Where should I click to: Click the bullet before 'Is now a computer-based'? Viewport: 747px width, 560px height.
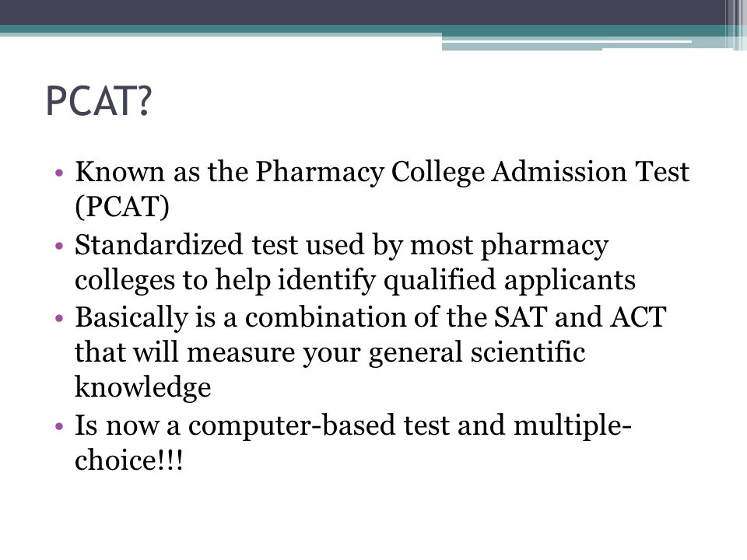[59, 425]
